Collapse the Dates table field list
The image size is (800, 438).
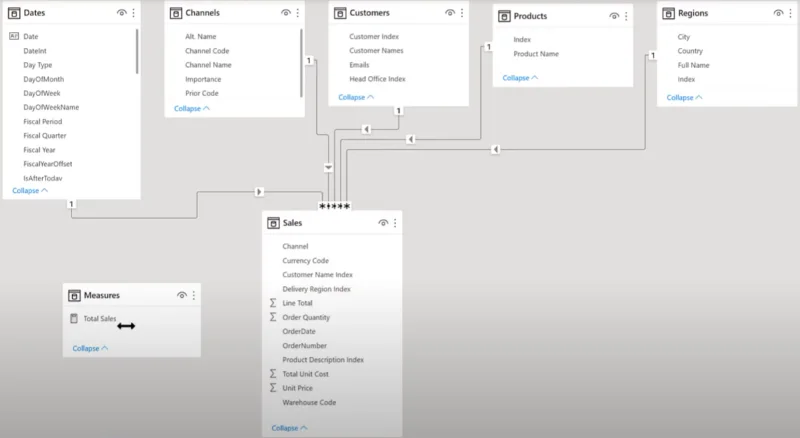coord(30,190)
